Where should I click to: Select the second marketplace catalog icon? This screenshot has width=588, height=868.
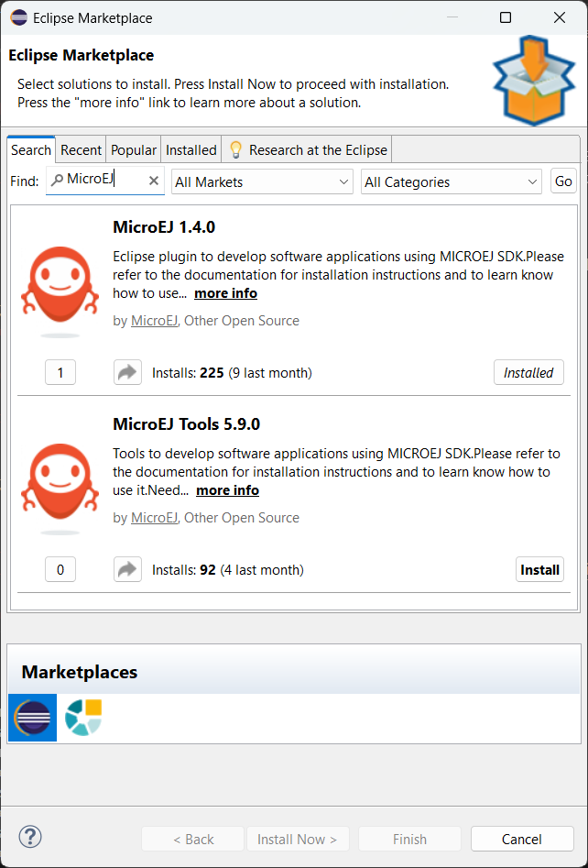(x=83, y=718)
